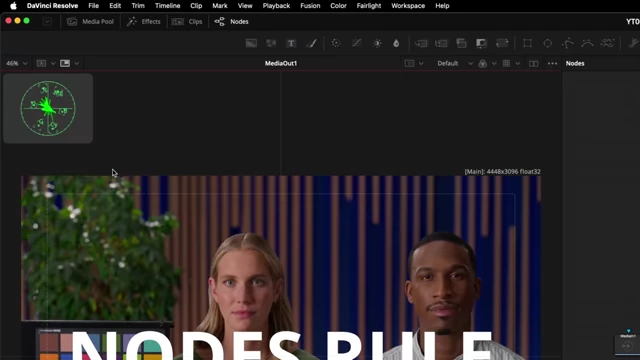The height and width of the screenshot is (360, 640).
Task: Open the Workspace menu
Action: (x=408, y=6)
